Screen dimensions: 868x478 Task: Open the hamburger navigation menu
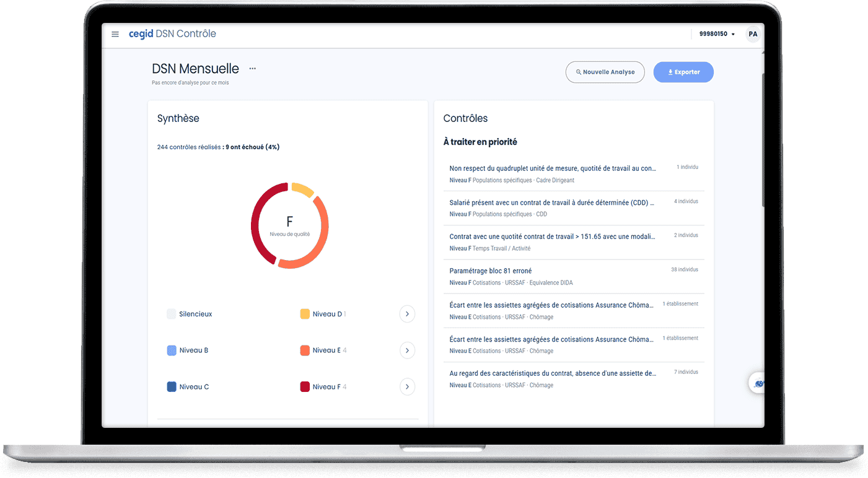(x=115, y=34)
